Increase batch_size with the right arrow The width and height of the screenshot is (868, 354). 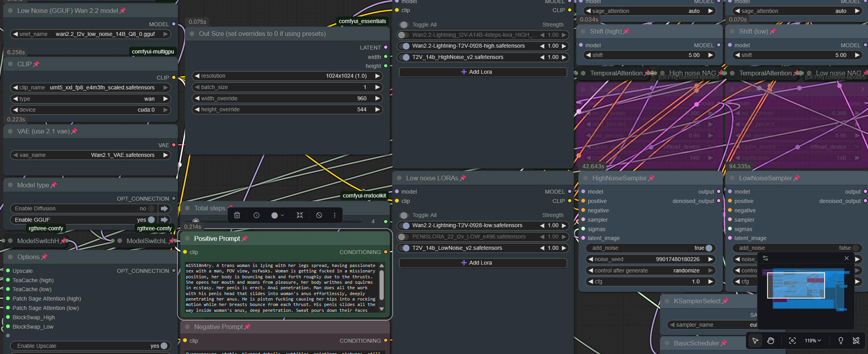pos(377,87)
